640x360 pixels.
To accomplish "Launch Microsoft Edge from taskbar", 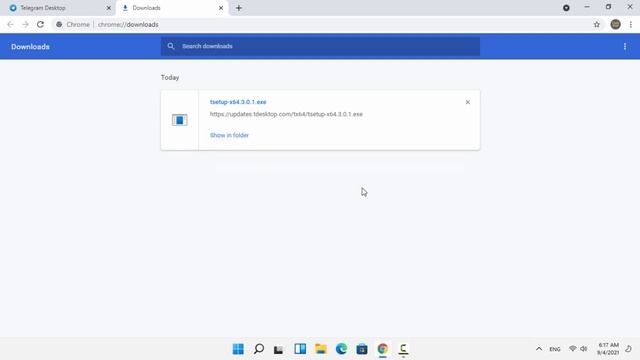I will pos(341,349).
